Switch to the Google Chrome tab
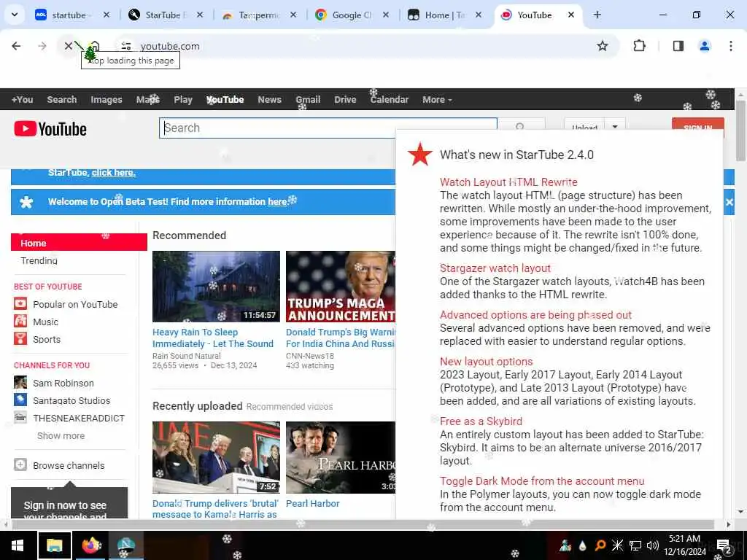This screenshot has height=560, width=747. point(352,15)
